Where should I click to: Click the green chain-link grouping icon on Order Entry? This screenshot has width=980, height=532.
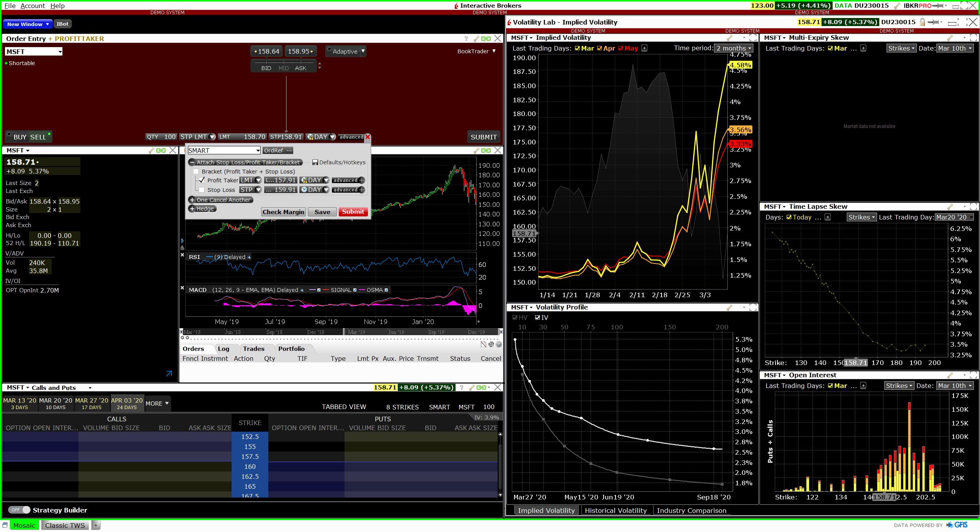pyautogui.click(x=486, y=38)
